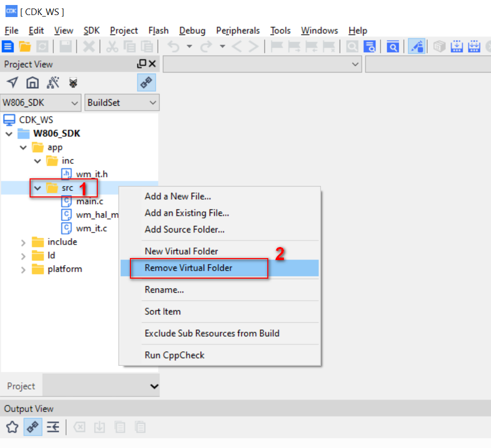Screen dimensions: 491x448
Task: Open the BuildSet dropdown
Action: coord(122,103)
